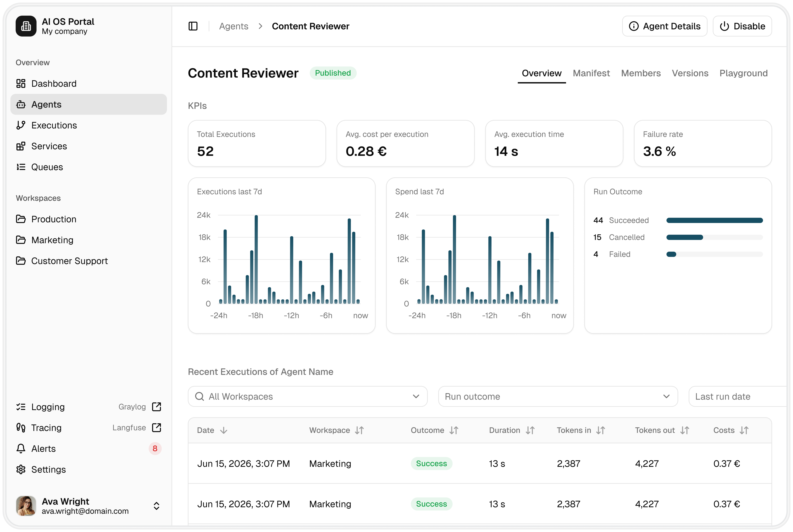Click the Succeeded outcome progress bar

714,220
